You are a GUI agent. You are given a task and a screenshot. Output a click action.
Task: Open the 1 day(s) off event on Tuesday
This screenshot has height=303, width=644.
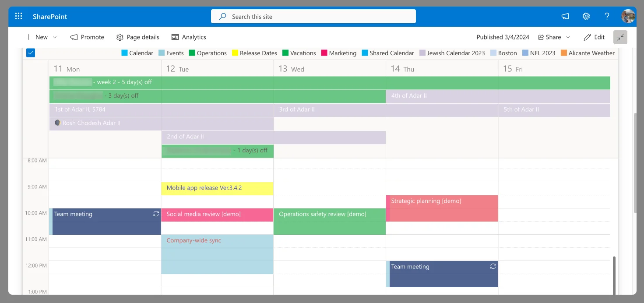(218, 151)
